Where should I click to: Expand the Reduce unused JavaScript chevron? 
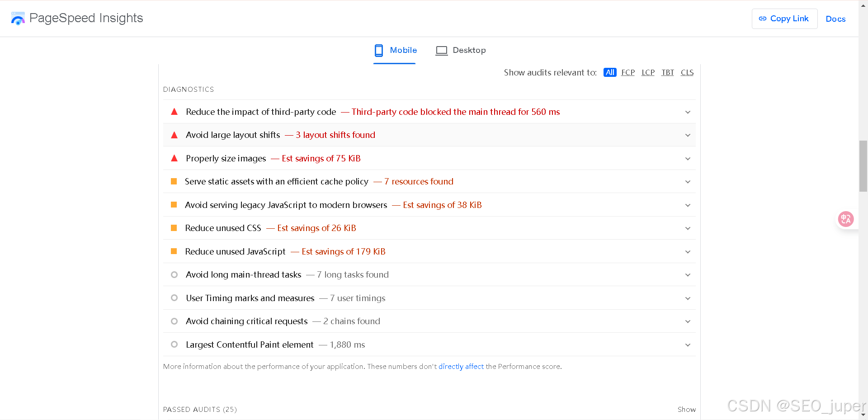(688, 252)
